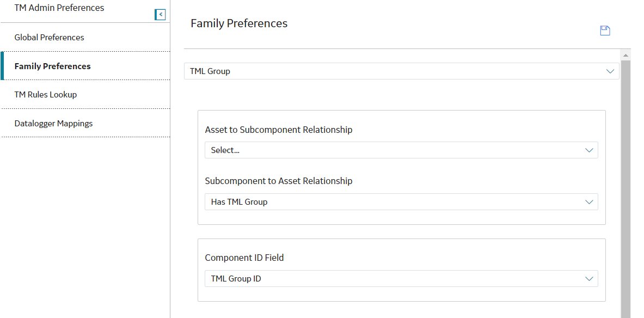This screenshot has width=644, height=318.
Task: Select Family Preferences in sidebar
Action: pyautogui.click(x=85, y=66)
